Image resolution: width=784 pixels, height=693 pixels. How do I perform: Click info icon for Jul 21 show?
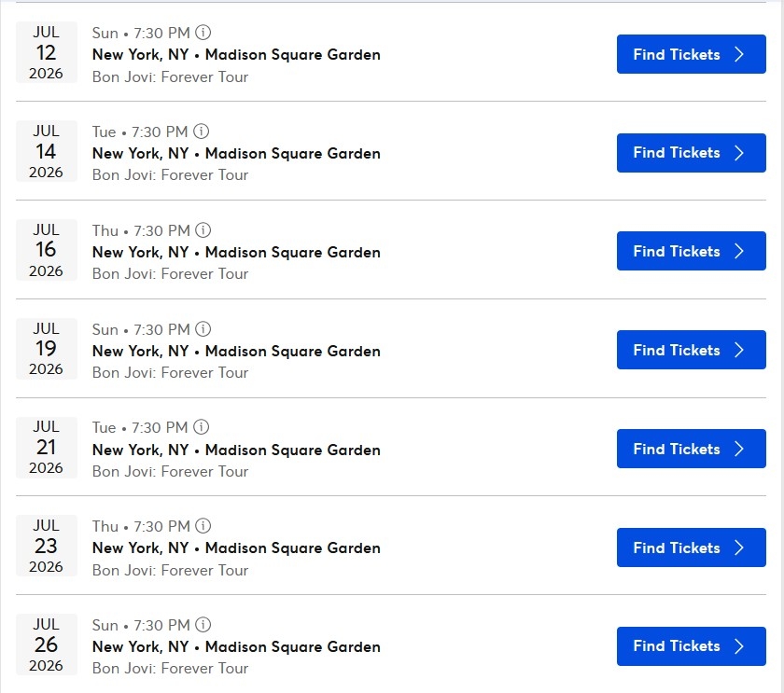(x=202, y=427)
